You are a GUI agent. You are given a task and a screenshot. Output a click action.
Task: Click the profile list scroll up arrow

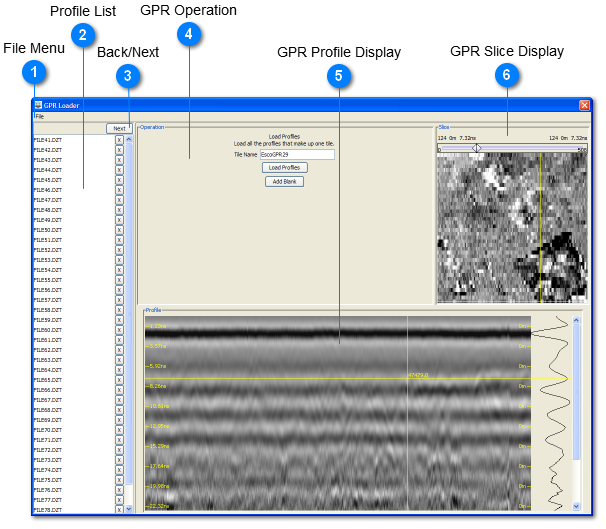point(129,139)
